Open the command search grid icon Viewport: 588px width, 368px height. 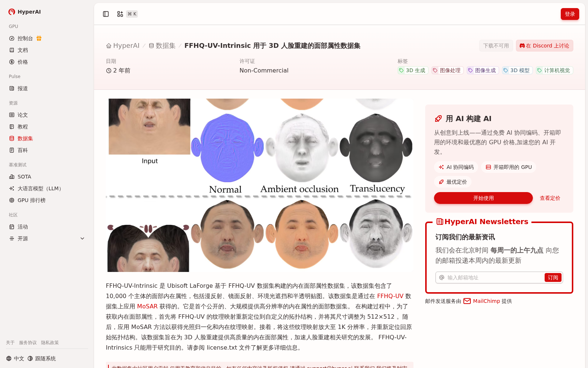pyautogui.click(x=120, y=14)
